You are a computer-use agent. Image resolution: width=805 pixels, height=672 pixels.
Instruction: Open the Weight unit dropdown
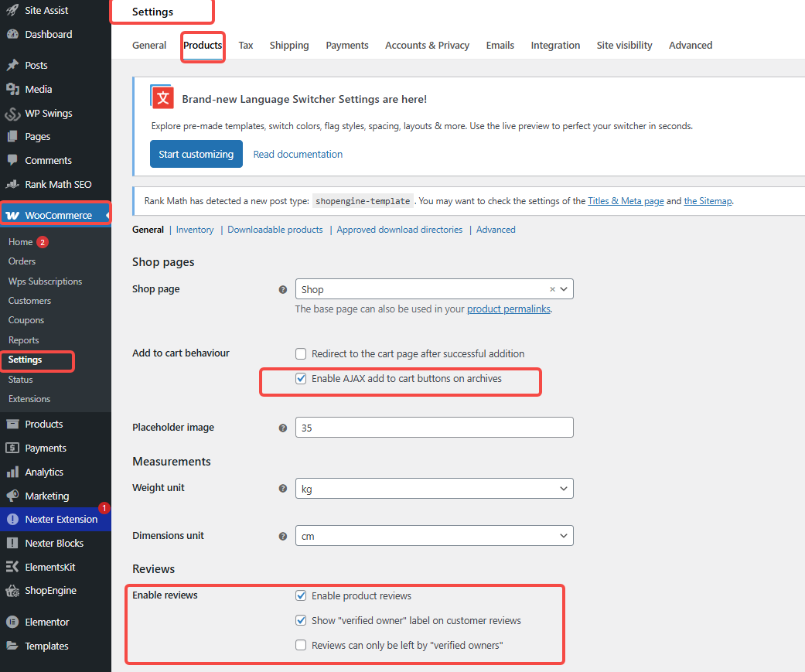434,488
